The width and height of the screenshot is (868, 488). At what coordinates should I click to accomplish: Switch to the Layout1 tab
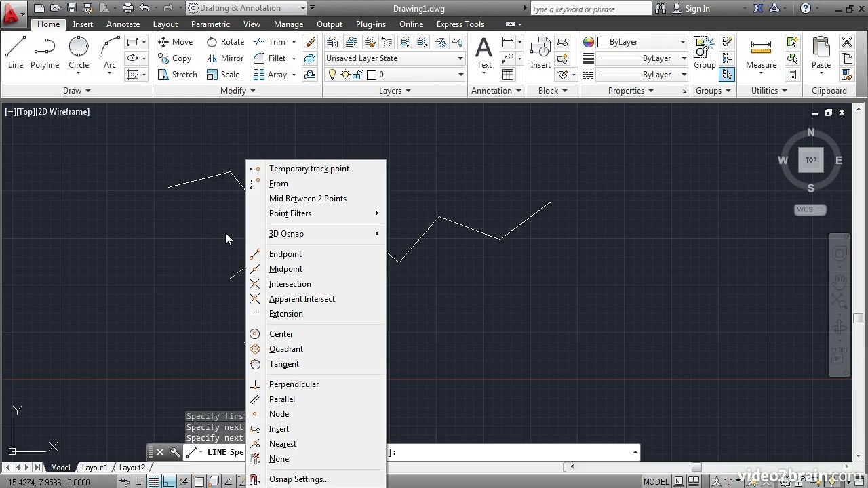pos(94,468)
